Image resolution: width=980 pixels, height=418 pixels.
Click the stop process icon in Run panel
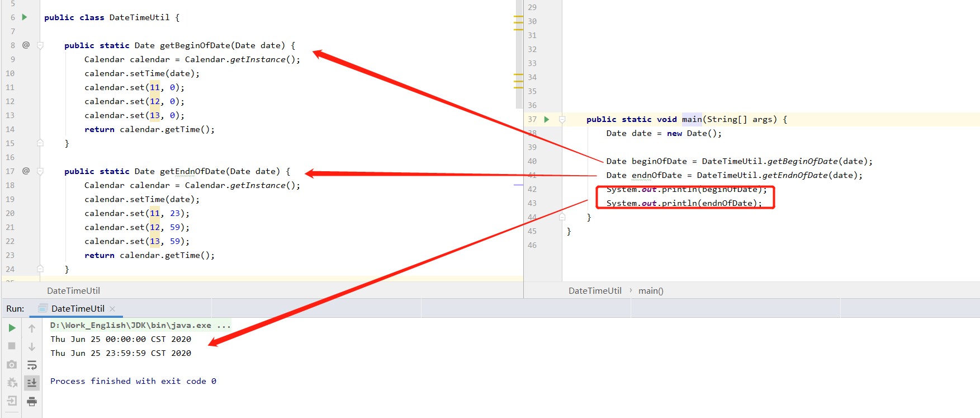(x=12, y=346)
